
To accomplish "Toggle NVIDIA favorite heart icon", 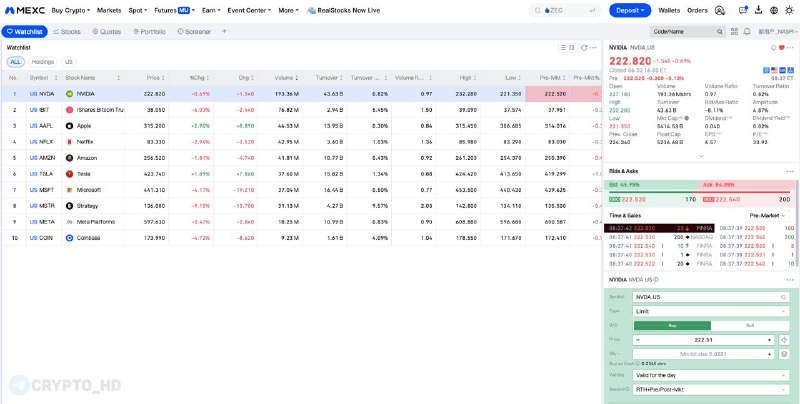I will point(781,47).
